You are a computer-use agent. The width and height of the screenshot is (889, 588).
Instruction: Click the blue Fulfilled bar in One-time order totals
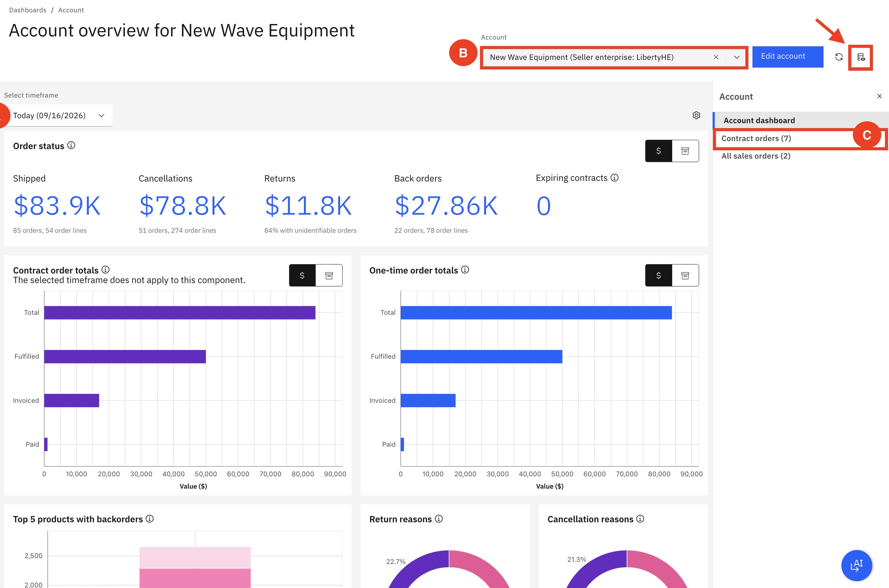coord(481,357)
